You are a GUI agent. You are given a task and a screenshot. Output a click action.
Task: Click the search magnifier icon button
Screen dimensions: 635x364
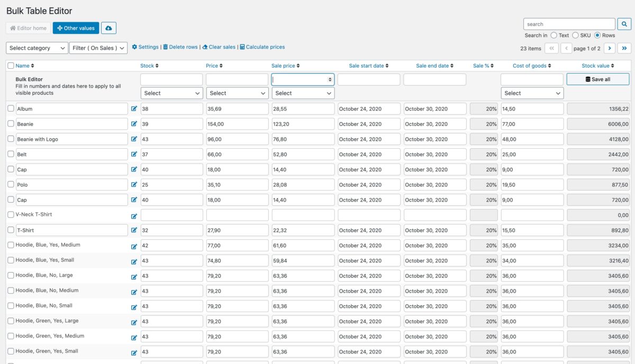[x=624, y=24]
